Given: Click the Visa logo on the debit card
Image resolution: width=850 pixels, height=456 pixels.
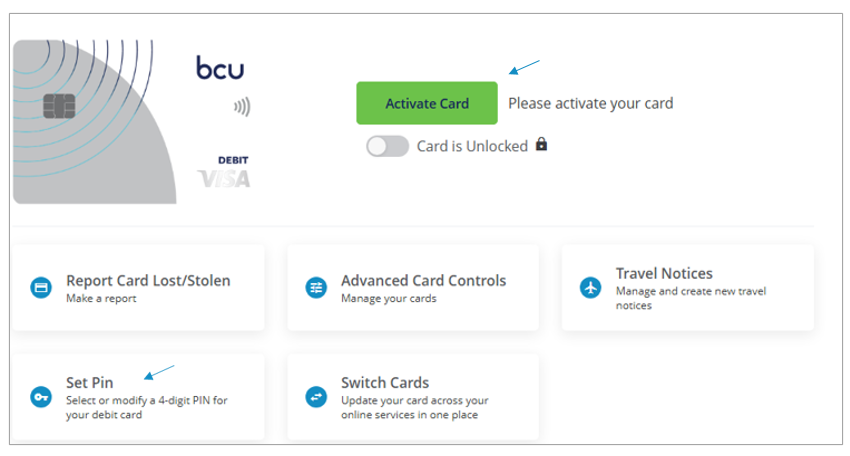Looking at the screenshot, I should tap(225, 179).
